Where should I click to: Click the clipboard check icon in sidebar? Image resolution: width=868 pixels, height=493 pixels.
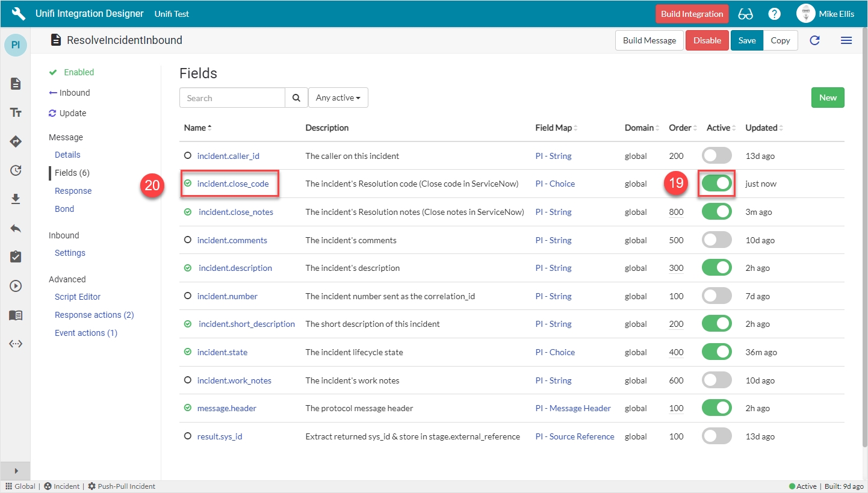pos(16,257)
